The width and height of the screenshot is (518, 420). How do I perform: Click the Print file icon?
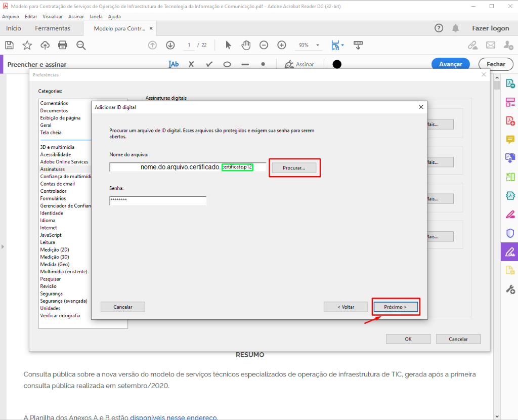pyautogui.click(x=63, y=45)
